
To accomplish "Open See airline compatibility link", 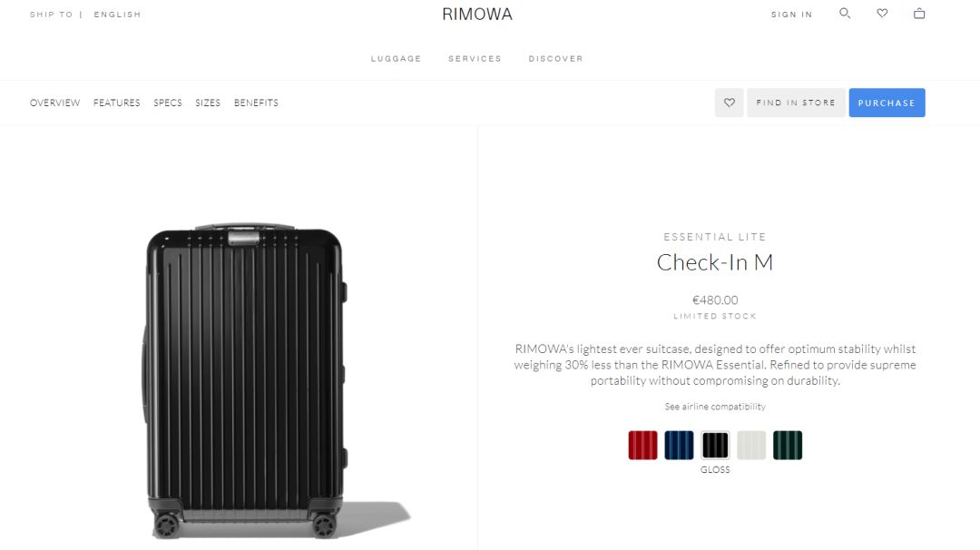I will coord(715,407).
